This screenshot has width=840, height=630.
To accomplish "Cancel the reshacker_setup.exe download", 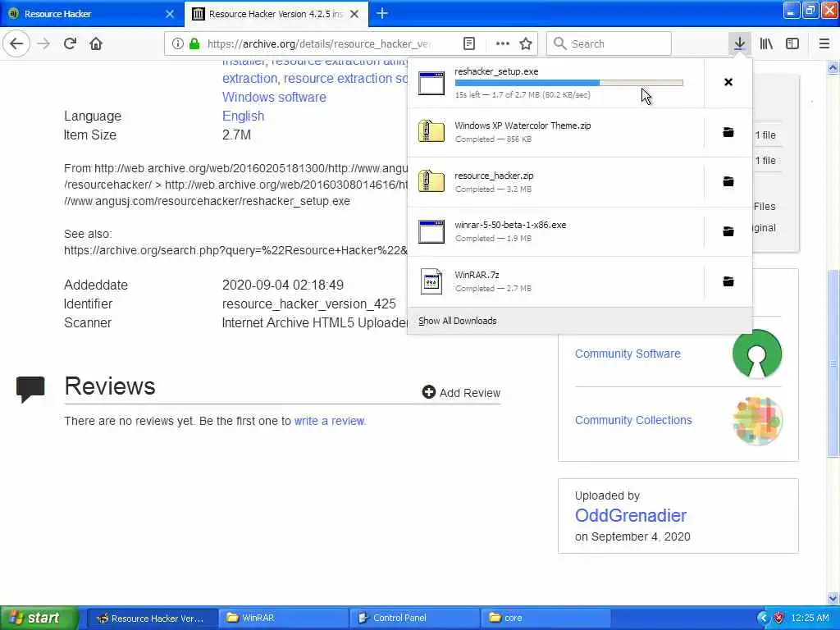I will 728,82.
